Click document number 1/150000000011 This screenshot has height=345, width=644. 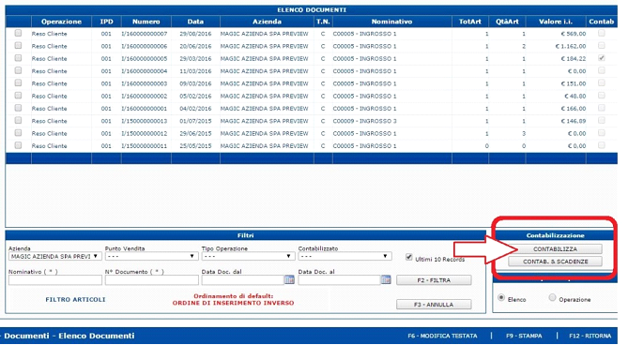pos(145,145)
